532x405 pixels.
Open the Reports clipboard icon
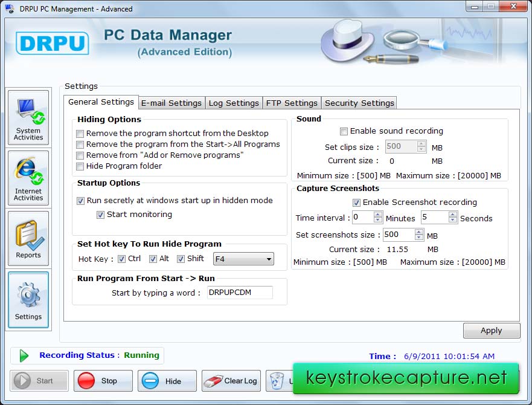coord(28,238)
